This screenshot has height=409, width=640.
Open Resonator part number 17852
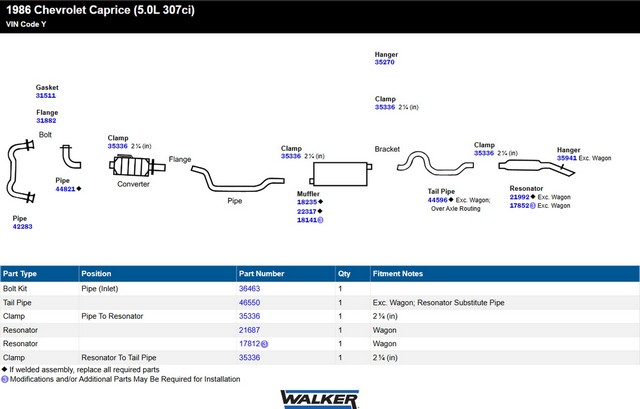pos(519,206)
